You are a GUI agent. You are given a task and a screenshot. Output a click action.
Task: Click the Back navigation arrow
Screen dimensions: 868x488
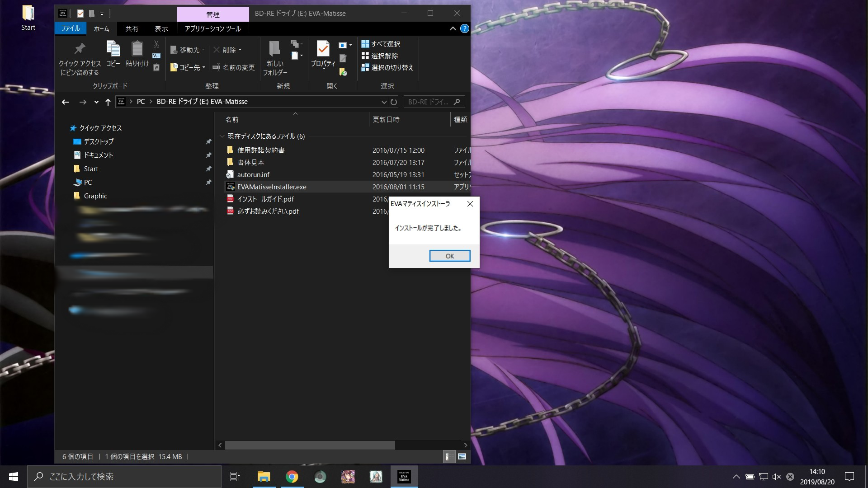click(66, 102)
